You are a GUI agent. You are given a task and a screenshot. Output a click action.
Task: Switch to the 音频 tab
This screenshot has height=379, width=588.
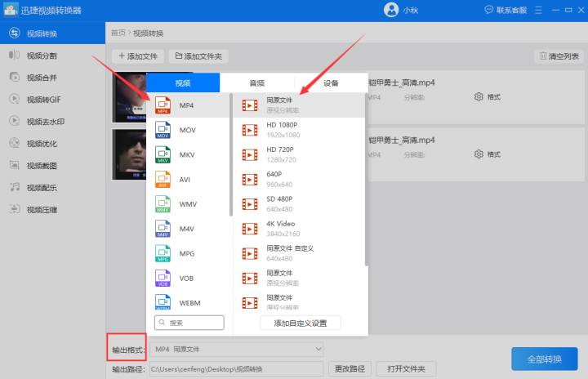[x=257, y=83]
